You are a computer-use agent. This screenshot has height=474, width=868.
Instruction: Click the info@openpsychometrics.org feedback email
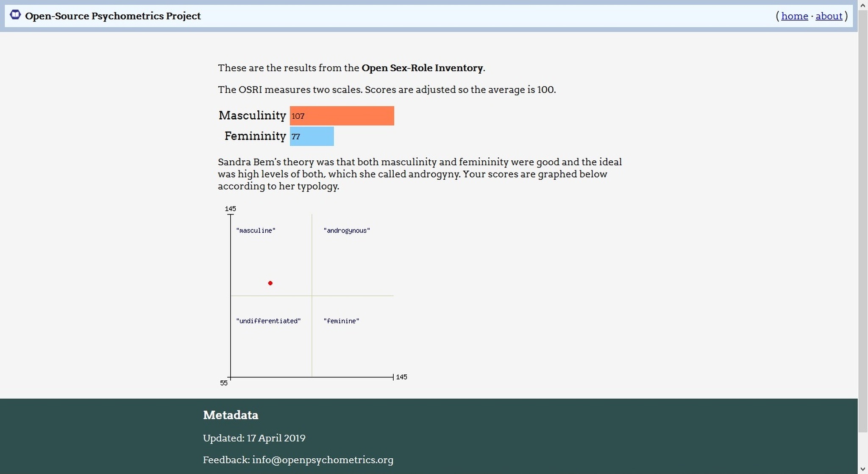point(323,460)
